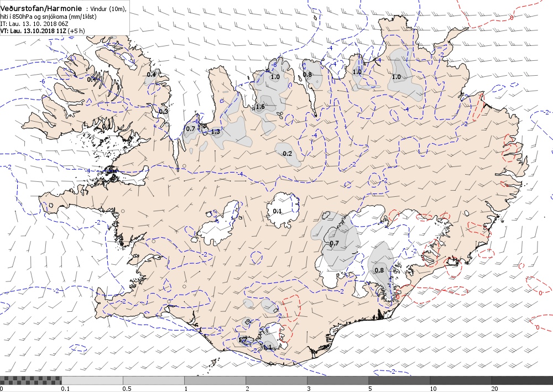Click the 'Vindur (10m)' label
This screenshot has width=553, height=392.
pyautogui.click(x=108, y=9)
